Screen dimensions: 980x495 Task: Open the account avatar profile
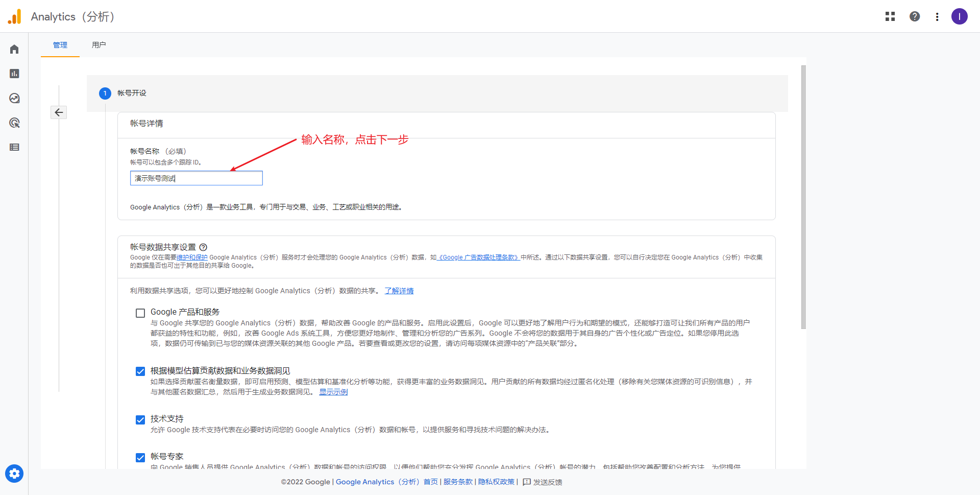tap(960, 16)
